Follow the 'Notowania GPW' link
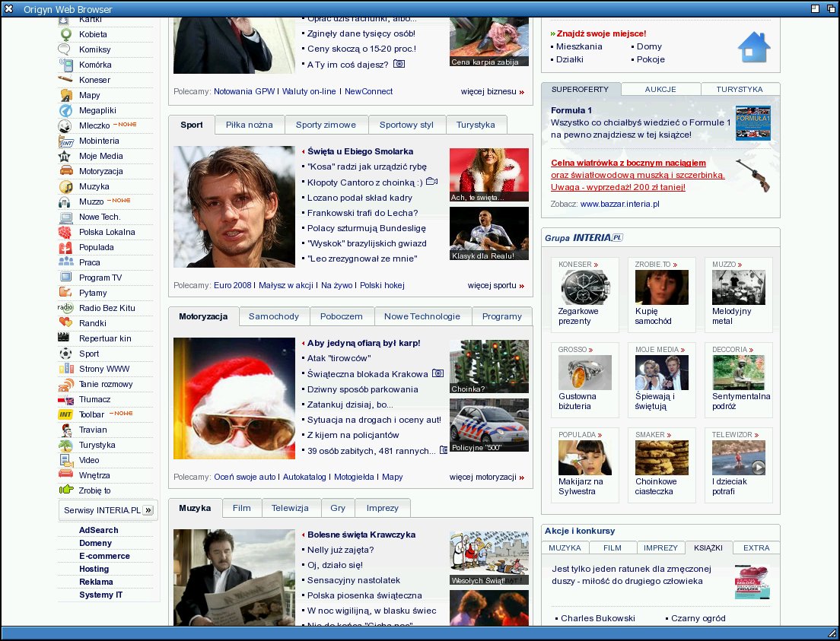 click(244, 91)
